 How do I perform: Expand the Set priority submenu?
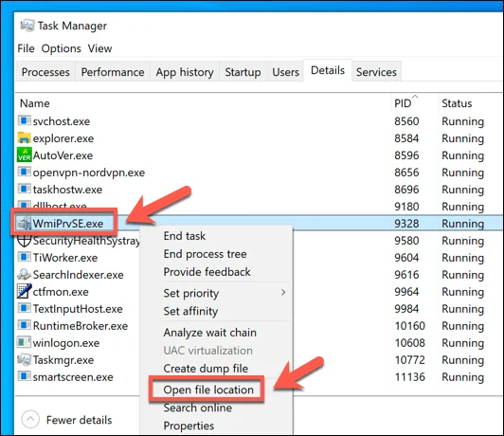click(x=283, y=293)
